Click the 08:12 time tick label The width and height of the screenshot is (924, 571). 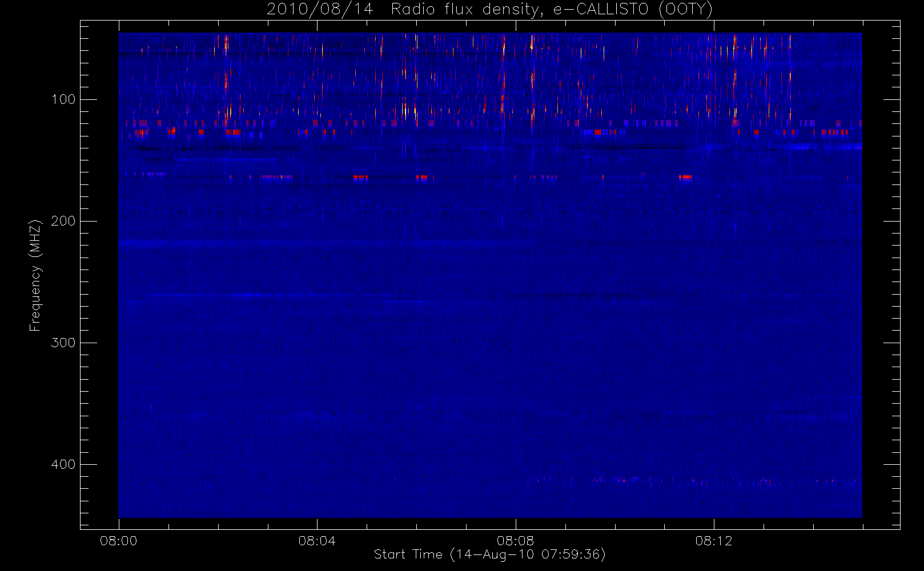[714, 541]
